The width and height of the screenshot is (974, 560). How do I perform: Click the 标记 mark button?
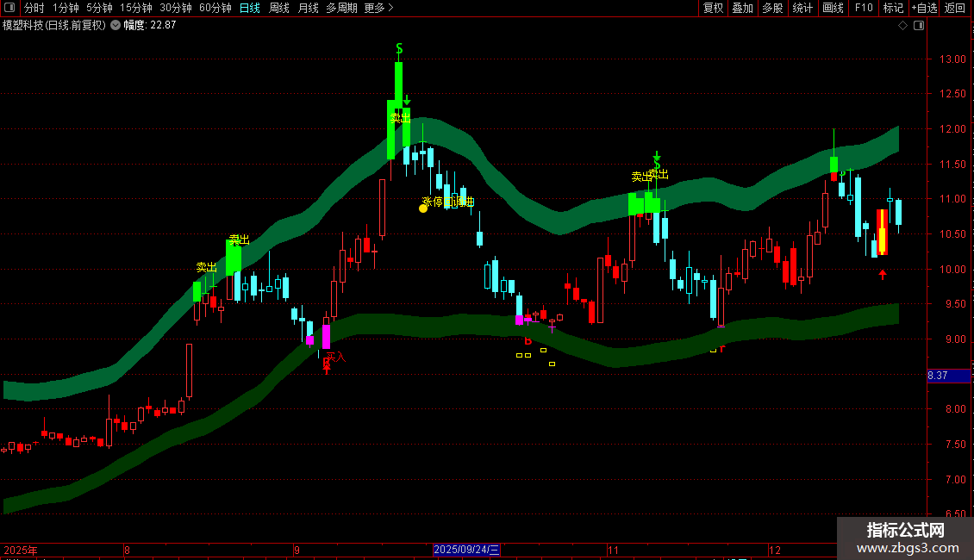click(x=893, y=8)
